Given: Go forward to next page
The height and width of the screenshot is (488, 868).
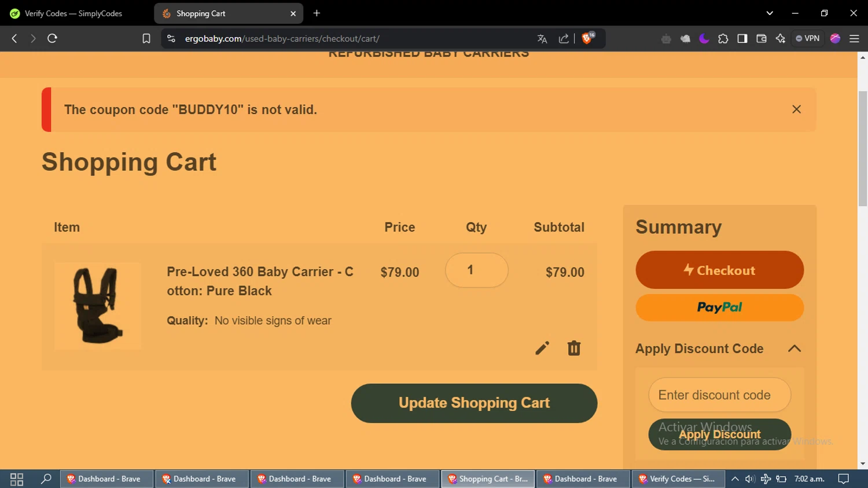Looking at the screenshot, I should 33,38.
